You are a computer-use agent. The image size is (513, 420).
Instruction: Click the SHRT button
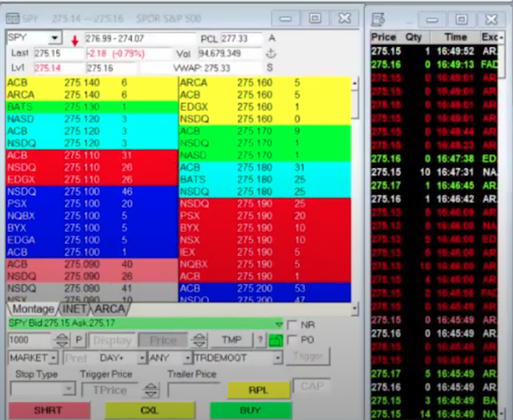click(x=49, y=410)
